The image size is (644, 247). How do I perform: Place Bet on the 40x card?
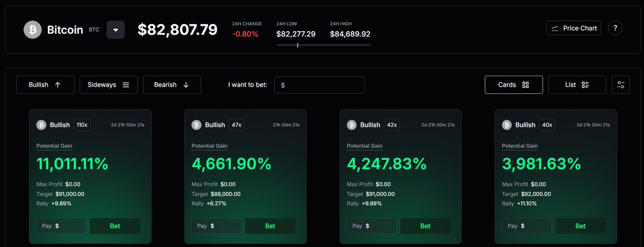(x=580, y=226)
